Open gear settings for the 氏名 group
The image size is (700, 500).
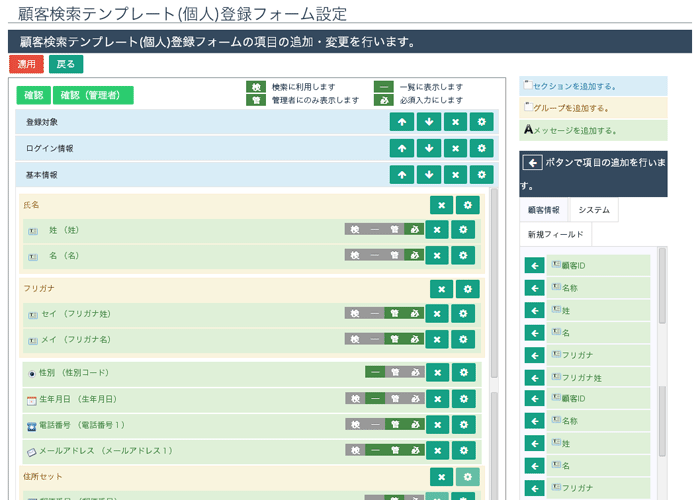467,204
